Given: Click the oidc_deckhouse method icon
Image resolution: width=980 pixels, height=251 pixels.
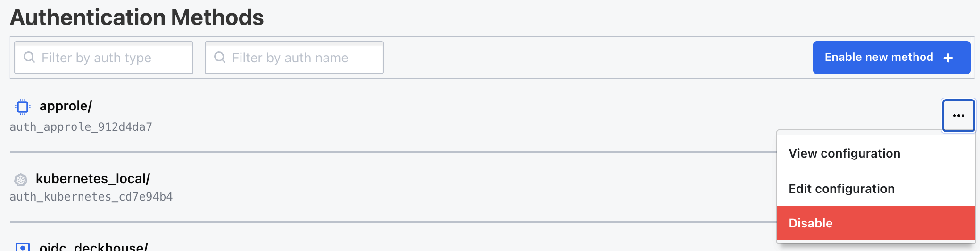Looking at the screenshot, I should tap(22, 247).
